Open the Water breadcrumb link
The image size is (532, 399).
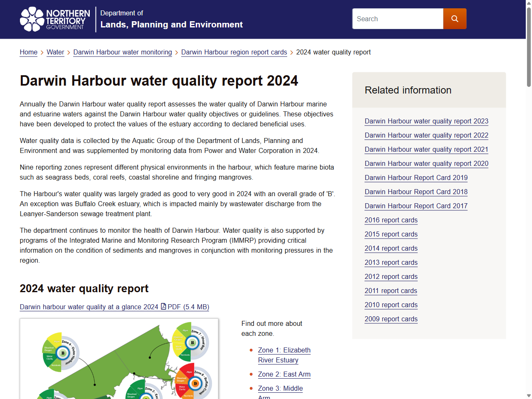tap(55, 52)
